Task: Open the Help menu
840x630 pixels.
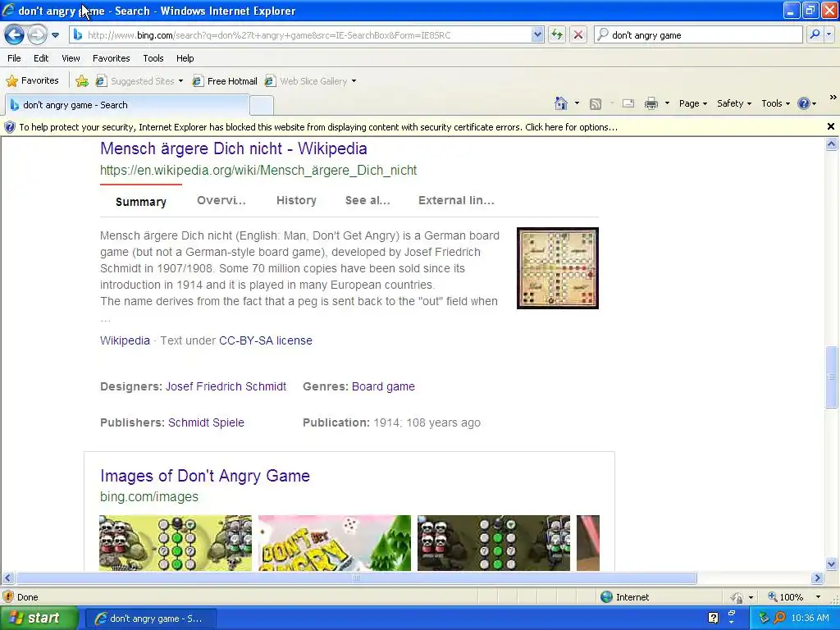Action: point(185,58)
